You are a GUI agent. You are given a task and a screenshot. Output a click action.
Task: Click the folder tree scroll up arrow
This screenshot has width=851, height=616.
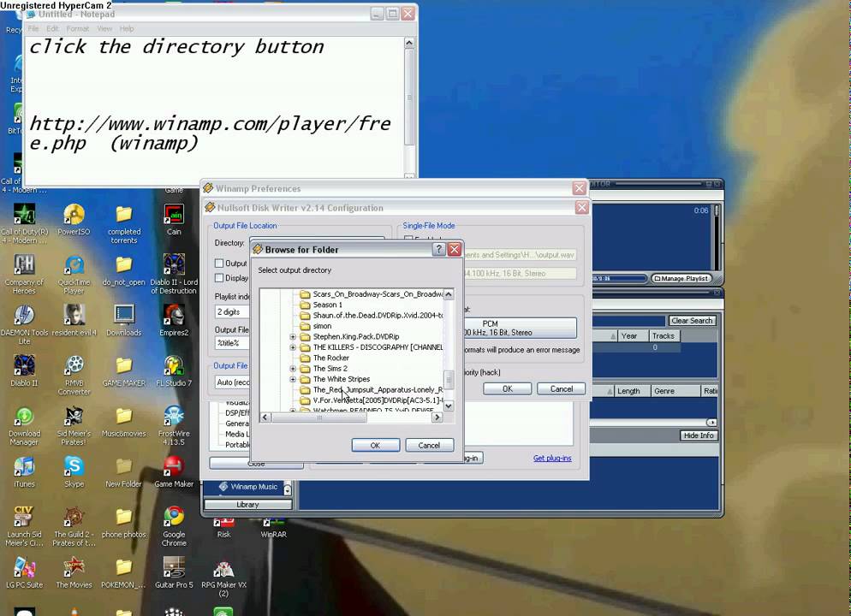click(449, 294)
